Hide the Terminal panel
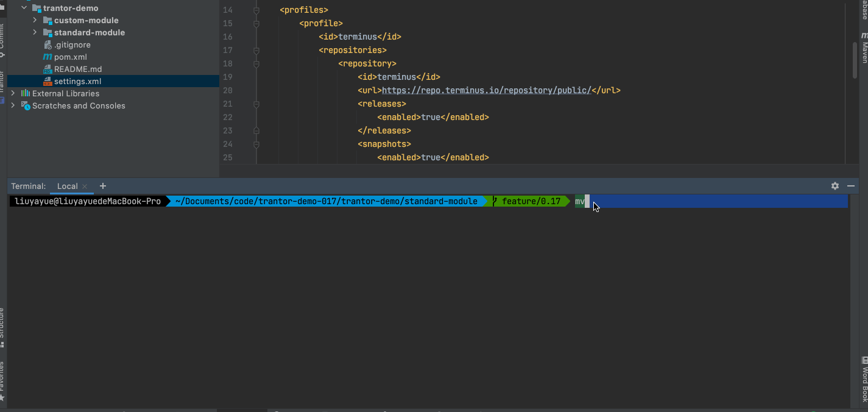 pyautogui.click(x=851, y=186)
